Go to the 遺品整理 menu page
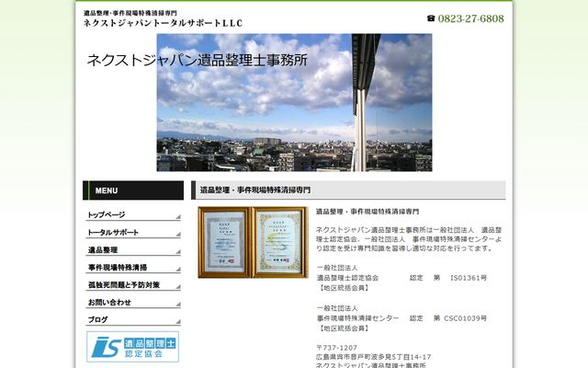This screenshot has width=588, height=368. tap(133, 250)
